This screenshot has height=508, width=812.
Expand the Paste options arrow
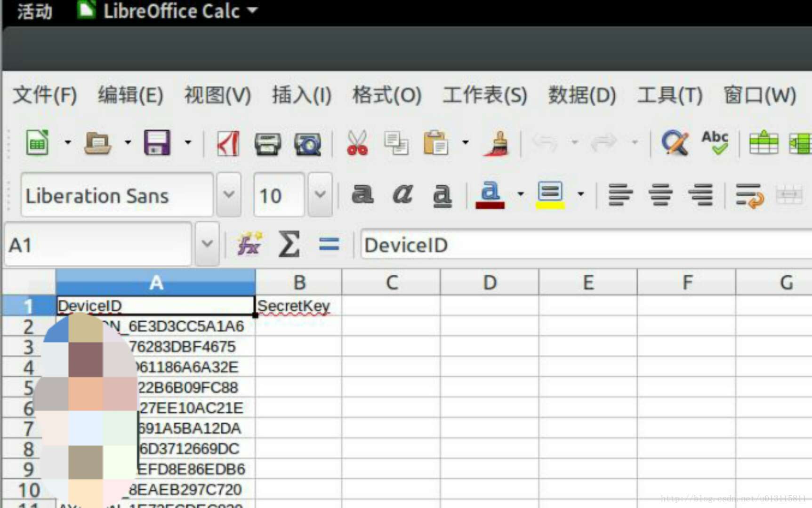[466, 142]
